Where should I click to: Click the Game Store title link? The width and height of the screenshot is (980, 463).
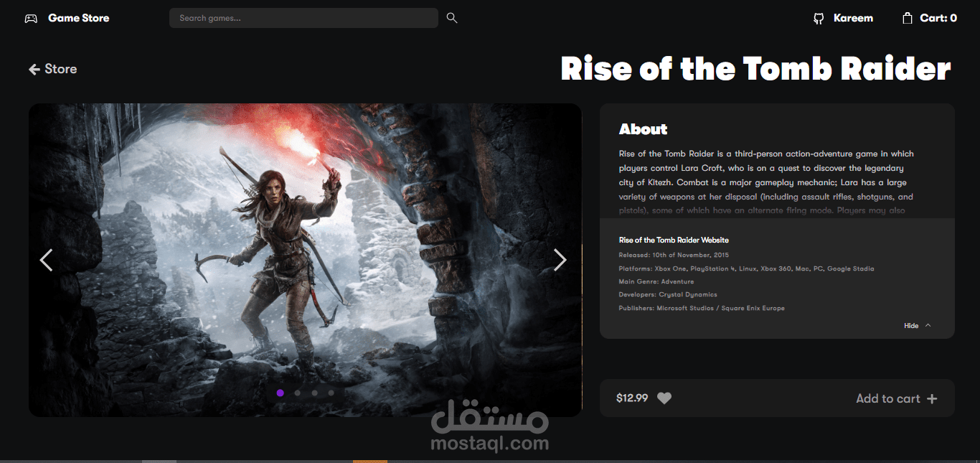pyautogui.click(x=79, y=18)
